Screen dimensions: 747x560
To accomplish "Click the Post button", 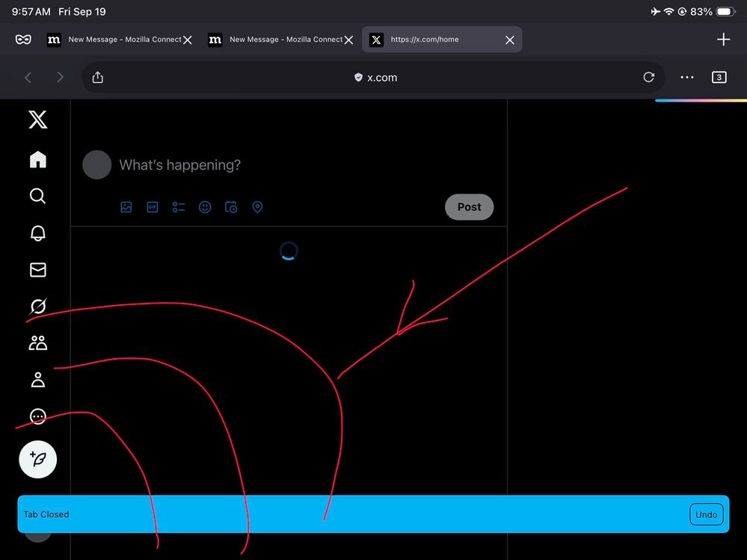I will pos(469,207).
